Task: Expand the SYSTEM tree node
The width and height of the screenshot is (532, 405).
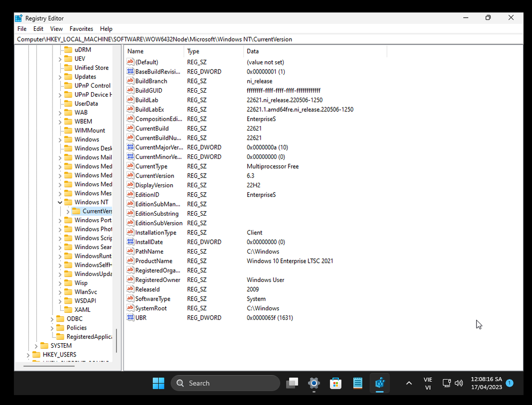Action: (36, 346)
